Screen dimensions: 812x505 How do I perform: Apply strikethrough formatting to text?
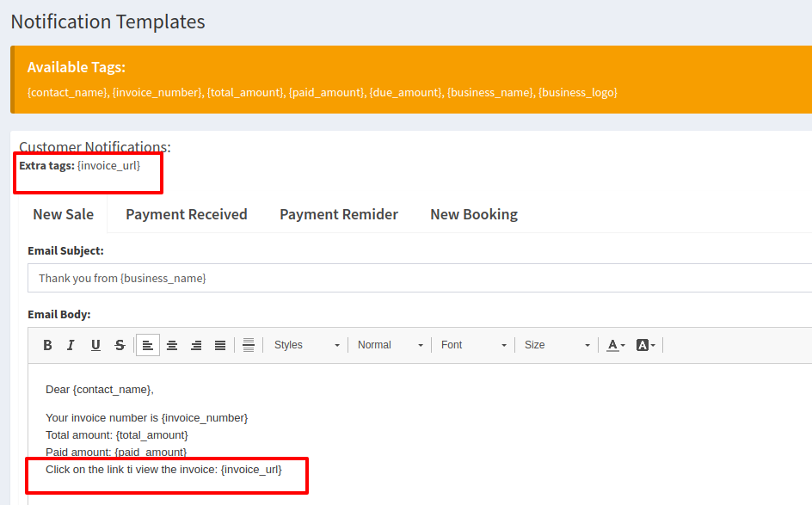click(120, 345)
